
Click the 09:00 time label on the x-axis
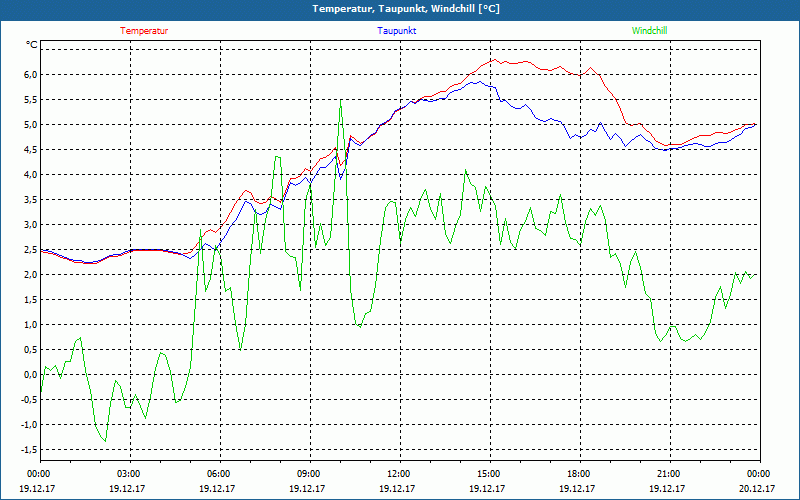[309, 473]
